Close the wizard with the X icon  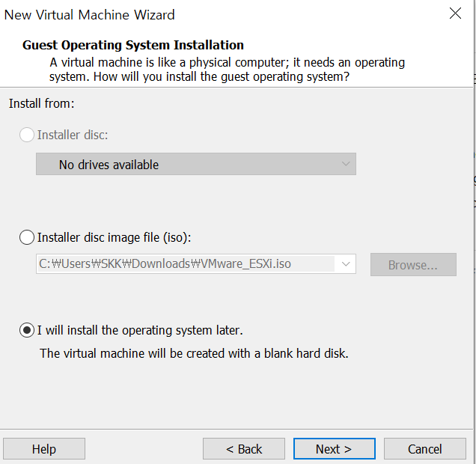(x=455, y=13)
